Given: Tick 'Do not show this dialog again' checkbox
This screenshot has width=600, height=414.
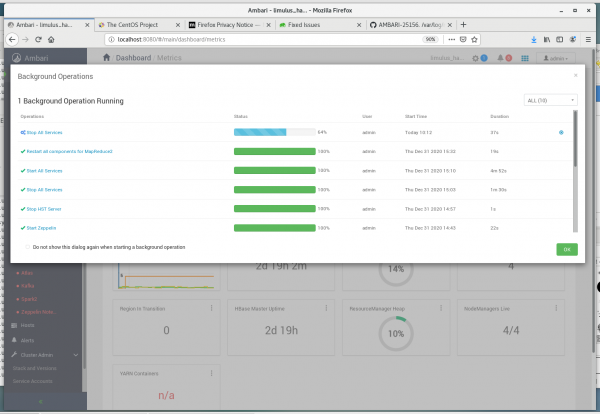Looking at the screenshot, I should tap(28, 247).
